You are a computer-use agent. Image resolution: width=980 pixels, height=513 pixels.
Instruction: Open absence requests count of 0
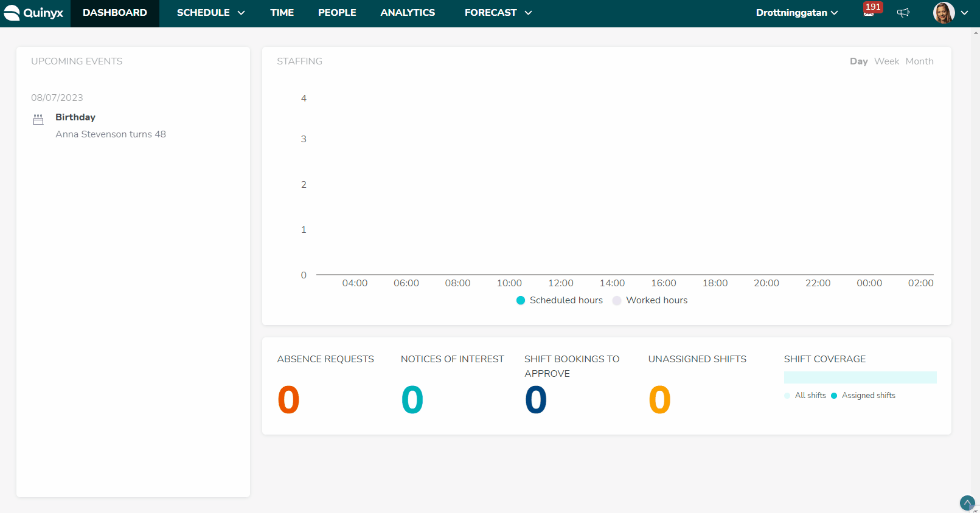click(x=288, y=400)
